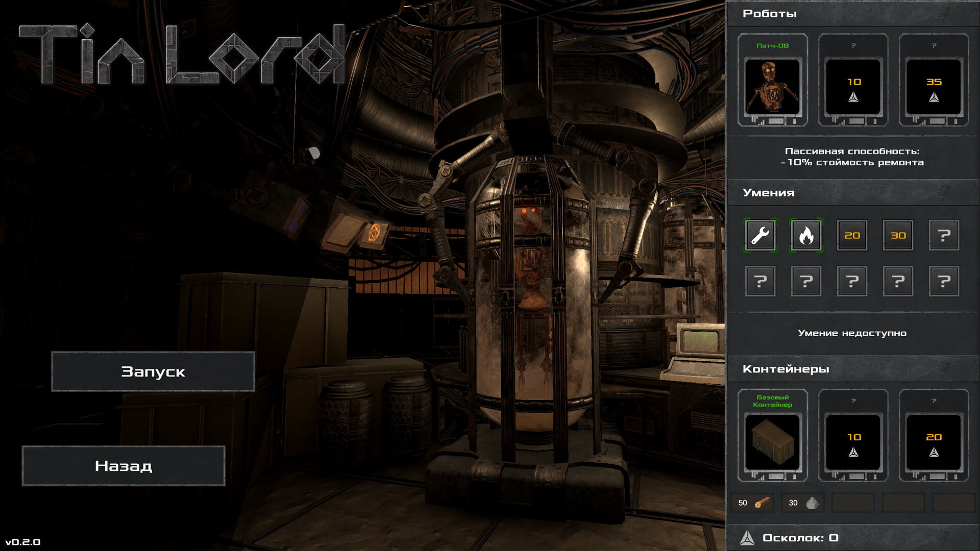The image size is (980, 551).
Task: Click the middle locked skill in bottom row
Action: pyautogui.click(x=852, y=281)
